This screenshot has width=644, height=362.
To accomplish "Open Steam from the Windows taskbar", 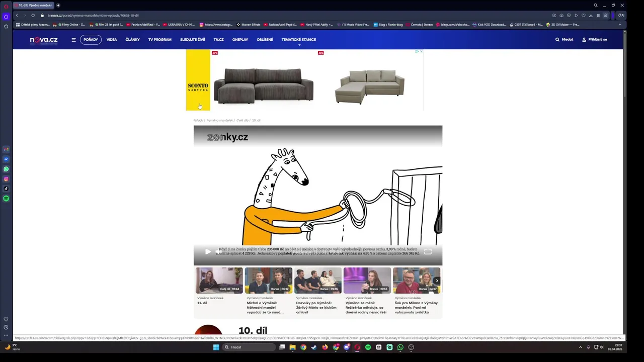I will (314, 347).
